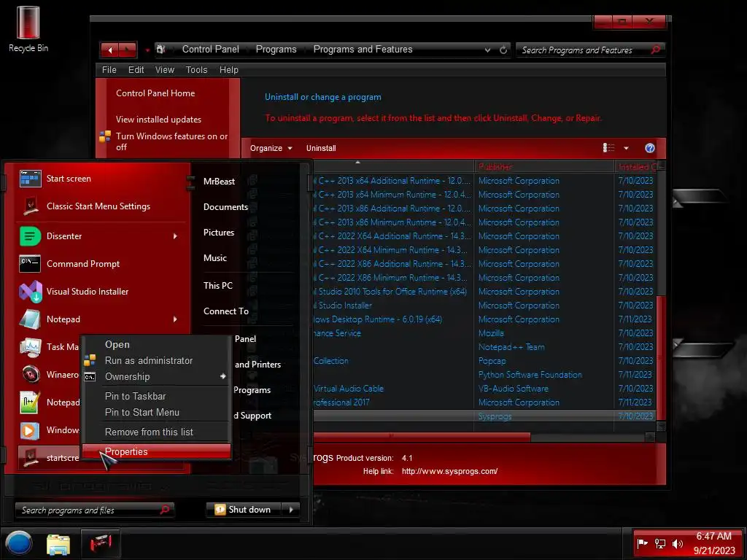Viewport: 747px width, 560px height.
Task: Click the blue help question mark icon
Action: pos(649,148)
